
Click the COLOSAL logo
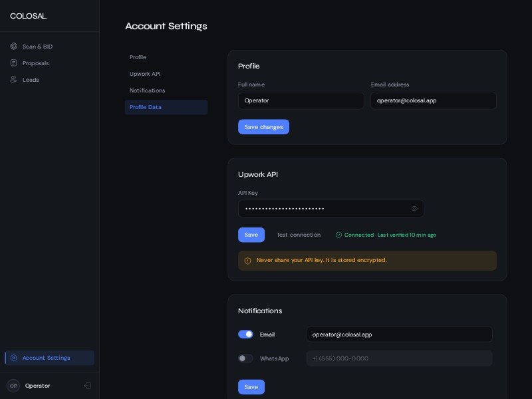click(29, 16)
